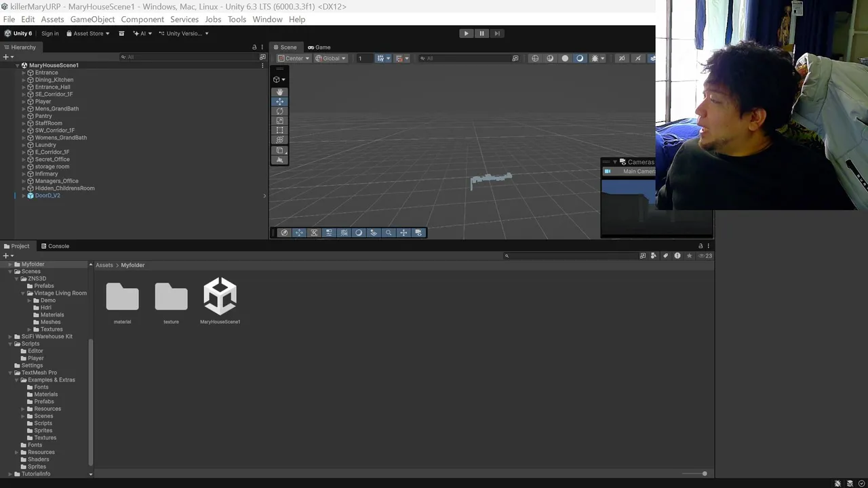Select the Rotate tool

279,110
